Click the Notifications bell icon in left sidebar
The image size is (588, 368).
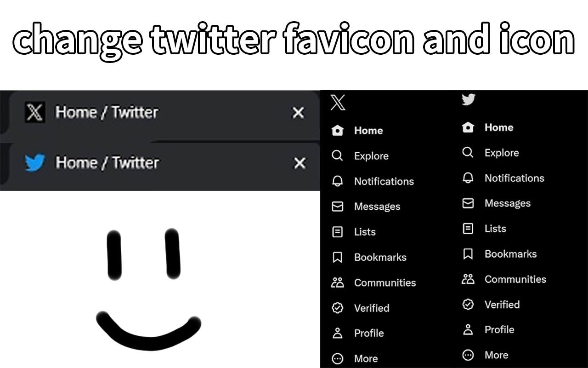337,181
